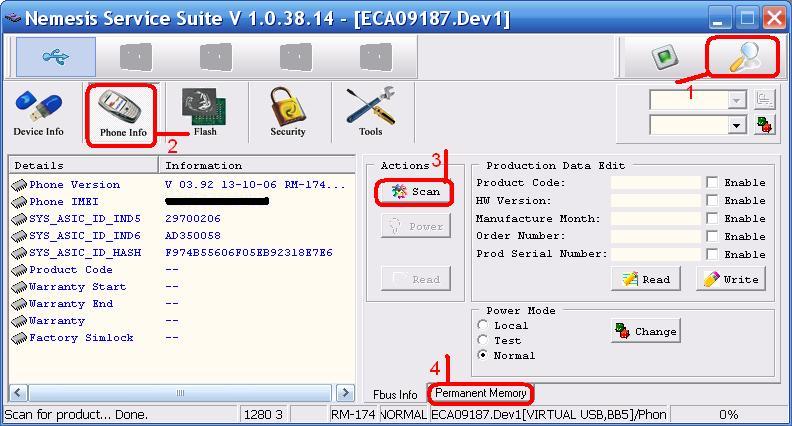Open the lower combo box dropdown

[736, 125]
